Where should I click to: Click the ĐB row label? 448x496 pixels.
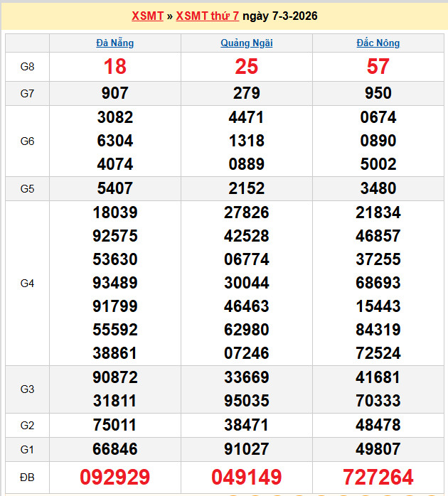coord(27,477)
